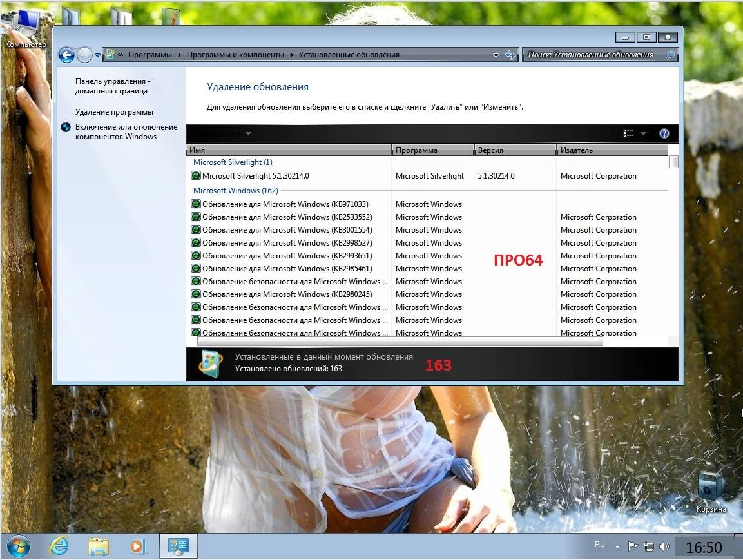Open the view options dropdown arrow
Screen dimensions: 743x560
[x=643, y=133]
